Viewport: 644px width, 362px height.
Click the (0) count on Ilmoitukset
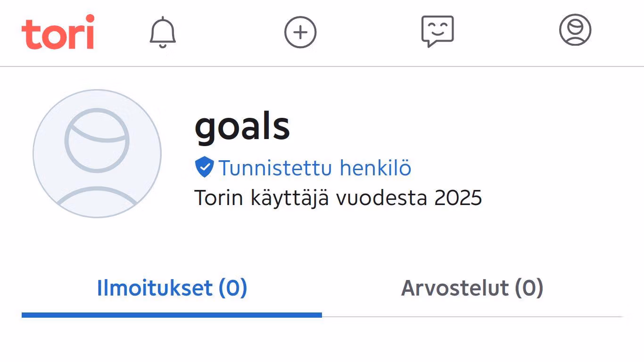233,288
